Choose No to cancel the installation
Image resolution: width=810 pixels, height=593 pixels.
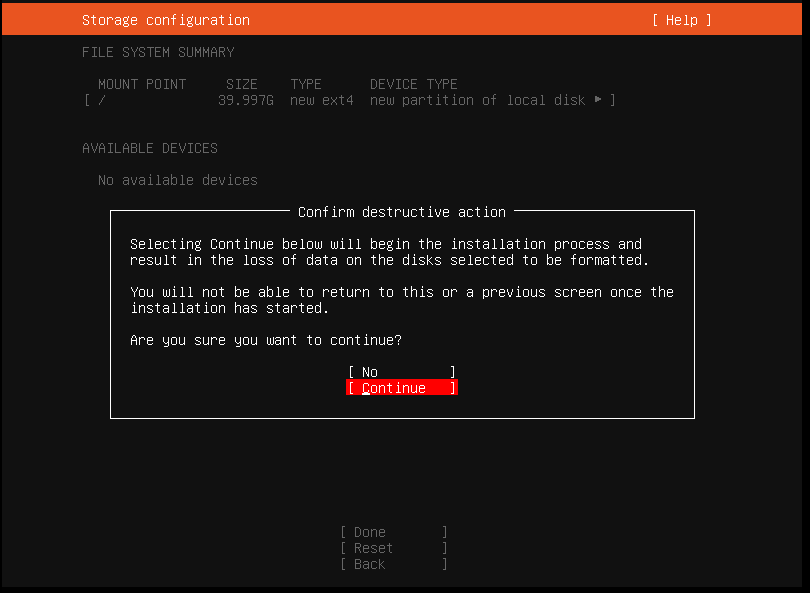(401, 372)
